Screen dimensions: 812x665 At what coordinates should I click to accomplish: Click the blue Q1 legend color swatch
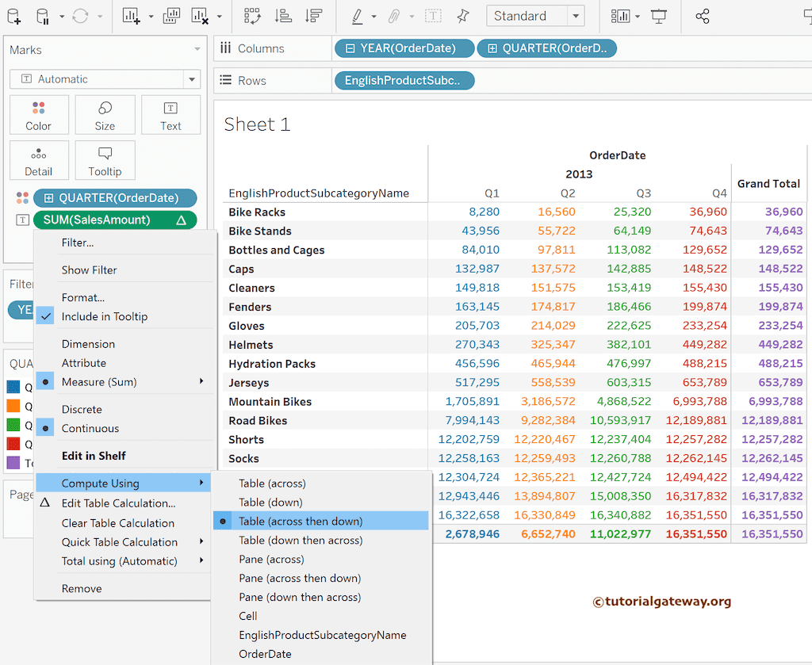click(13, 387)
